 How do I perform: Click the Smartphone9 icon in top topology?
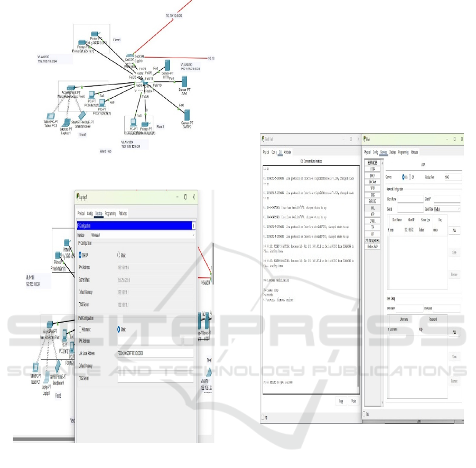82,115
